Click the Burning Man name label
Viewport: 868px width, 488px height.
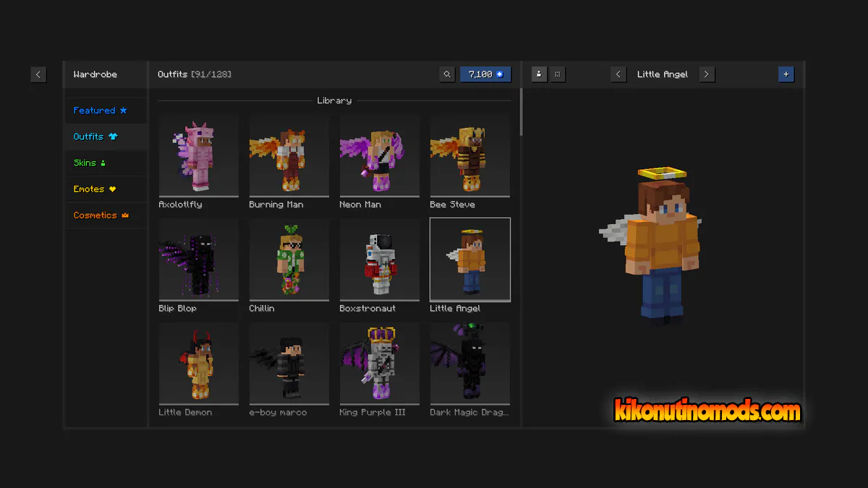[x=276, y=205]
